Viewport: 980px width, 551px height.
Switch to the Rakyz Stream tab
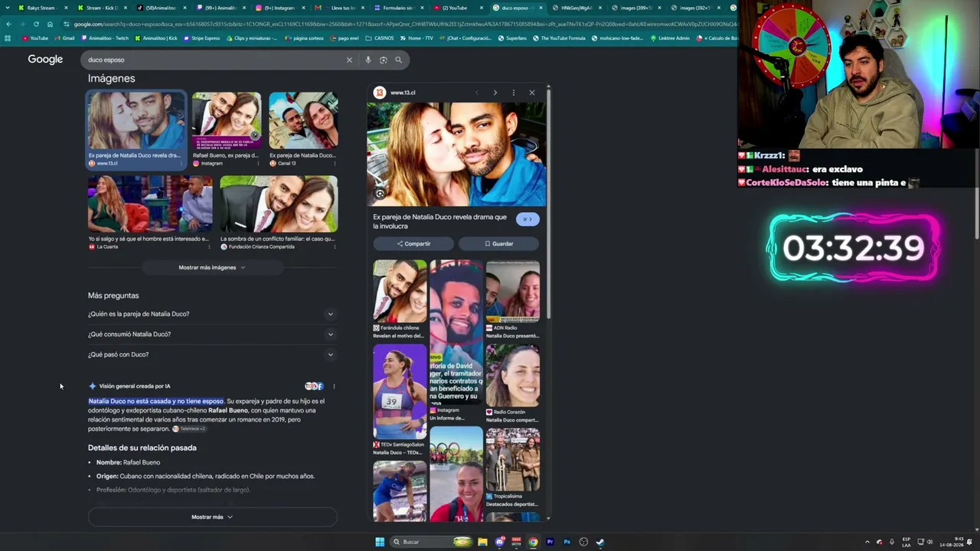(x=41, y=8)
